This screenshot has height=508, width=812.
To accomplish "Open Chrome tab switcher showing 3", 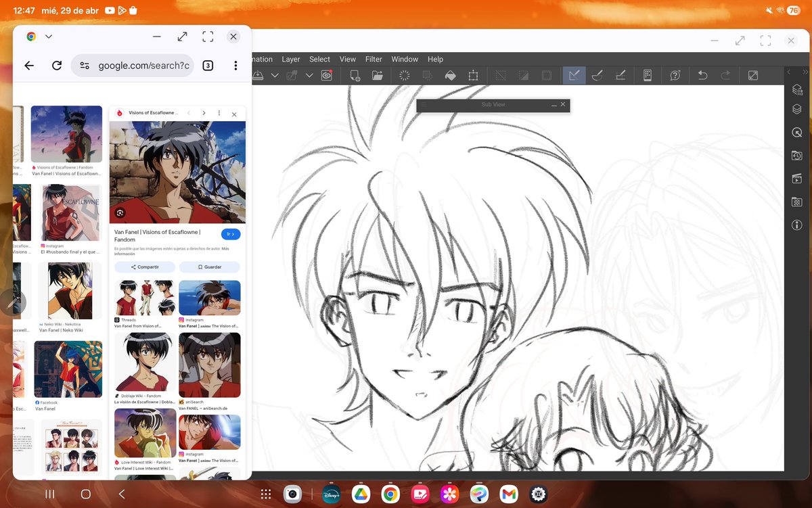I will tap(208, 66).
